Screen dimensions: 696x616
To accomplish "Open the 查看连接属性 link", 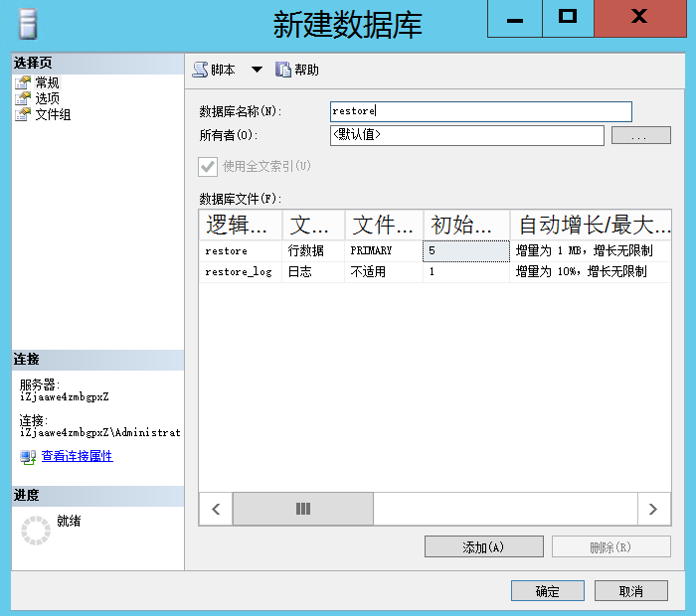I will 77,456.
